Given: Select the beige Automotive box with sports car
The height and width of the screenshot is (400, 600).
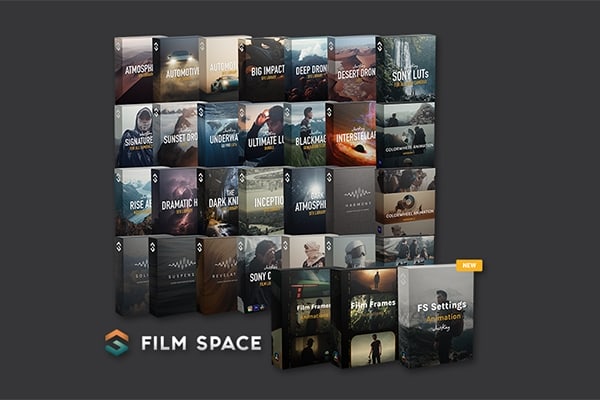Looking at the screenshot, I should point(219,69).
